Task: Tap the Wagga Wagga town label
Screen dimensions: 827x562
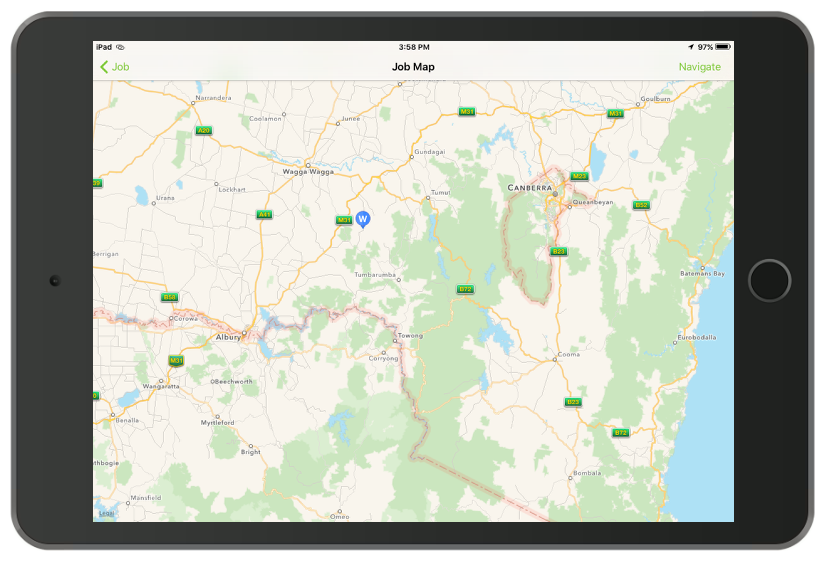Action: pyautogui.click(x=308, y=172)
